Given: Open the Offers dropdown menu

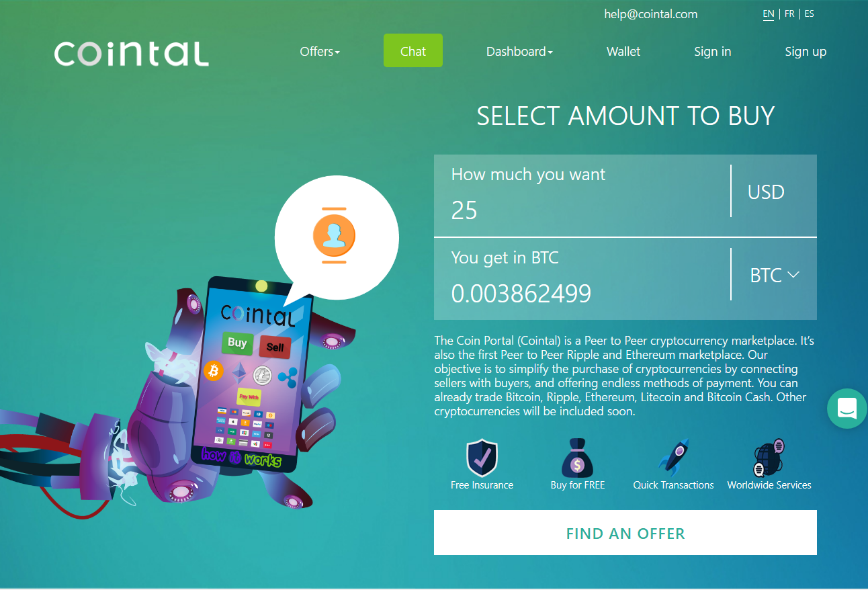Looking at the screenshot, I should coord(320,52).
